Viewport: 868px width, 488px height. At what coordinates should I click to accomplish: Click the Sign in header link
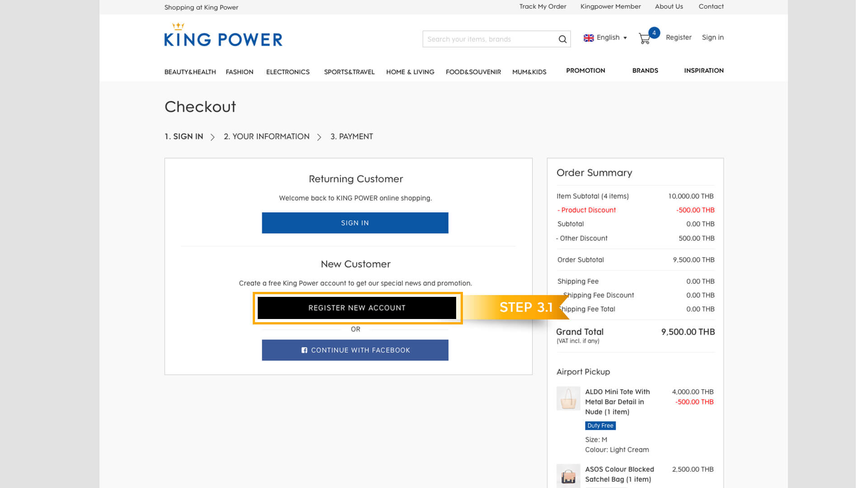[x=712, y=38]
